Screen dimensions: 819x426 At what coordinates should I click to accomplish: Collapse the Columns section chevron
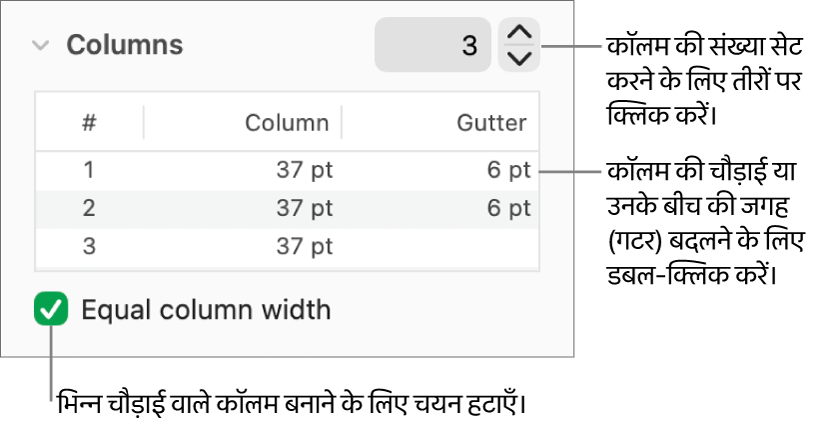40,45
